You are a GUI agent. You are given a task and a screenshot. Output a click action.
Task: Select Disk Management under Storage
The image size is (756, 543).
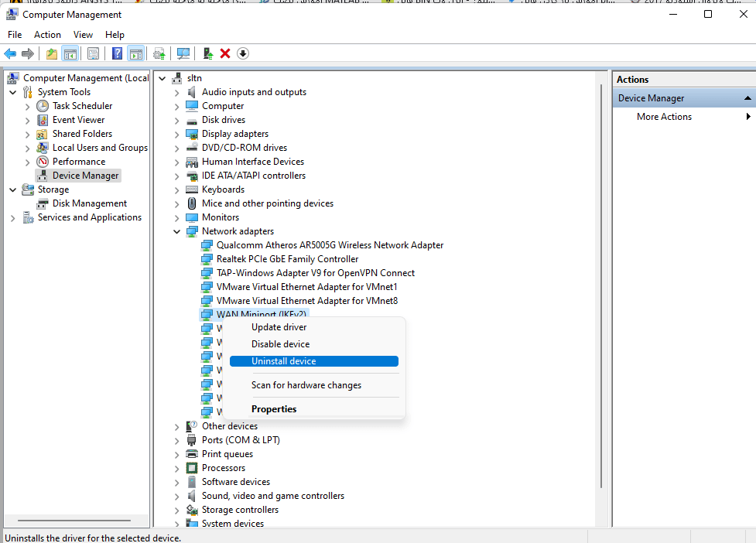click(89, 203)
